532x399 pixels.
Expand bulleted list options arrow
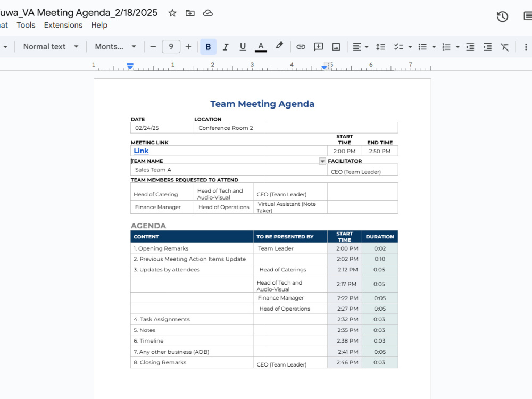[434, 47]
